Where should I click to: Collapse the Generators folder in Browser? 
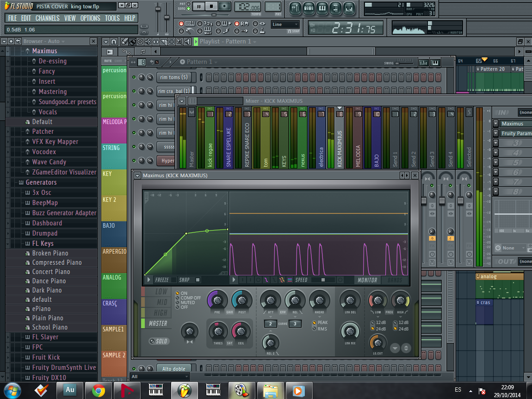[8, 183]
